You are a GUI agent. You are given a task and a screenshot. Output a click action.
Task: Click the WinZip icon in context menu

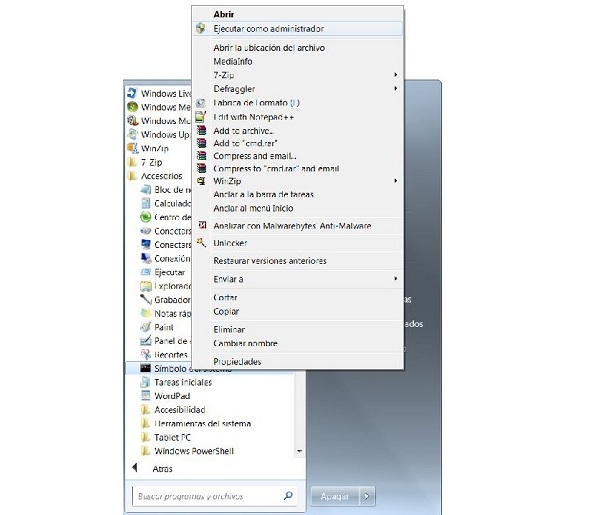point(201,181)
